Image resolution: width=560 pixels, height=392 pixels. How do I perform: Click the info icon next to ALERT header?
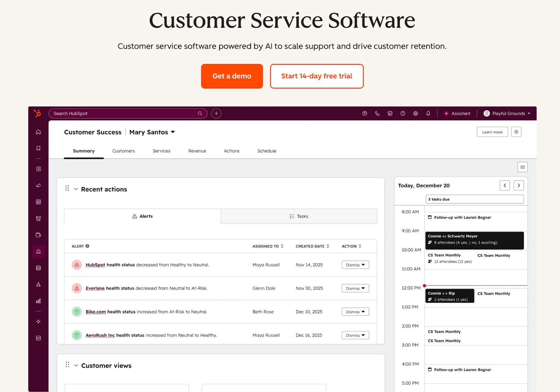coord(87,246)
